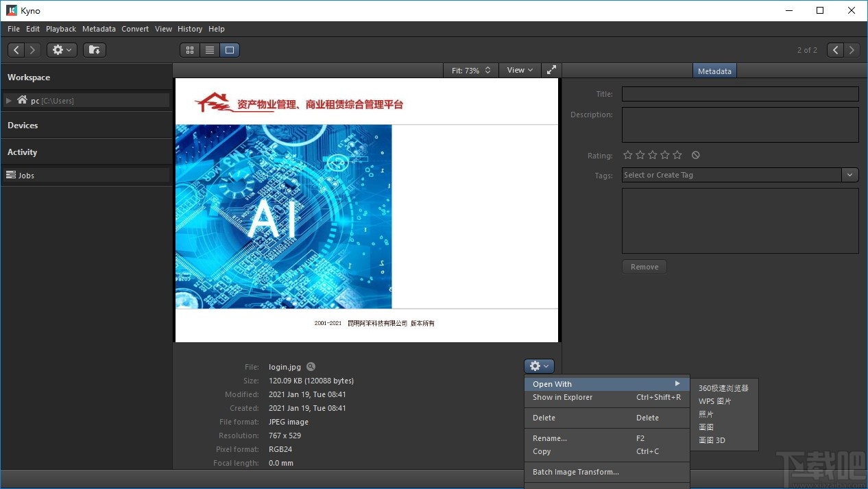This screenshot has width=868, height=489.
Task: Select single-item detail view button
Action: [x=230, y=50]
